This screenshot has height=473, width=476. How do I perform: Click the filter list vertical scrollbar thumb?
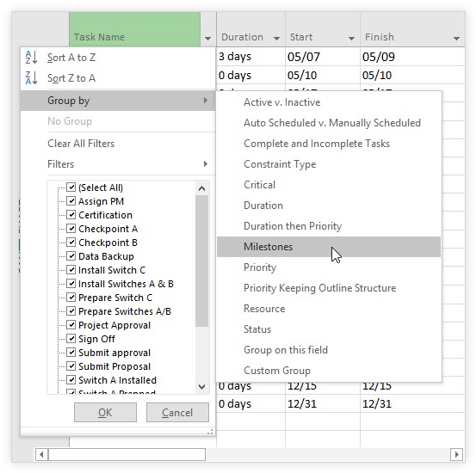(x=202, y=261)
